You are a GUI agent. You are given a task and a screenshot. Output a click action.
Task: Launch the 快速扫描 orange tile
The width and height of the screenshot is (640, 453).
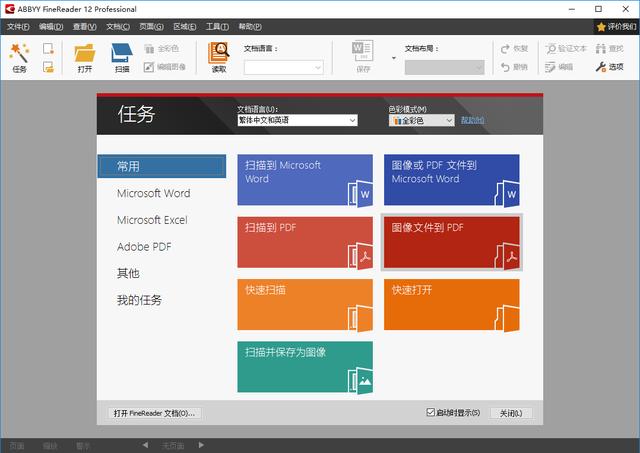pos(305,304)
